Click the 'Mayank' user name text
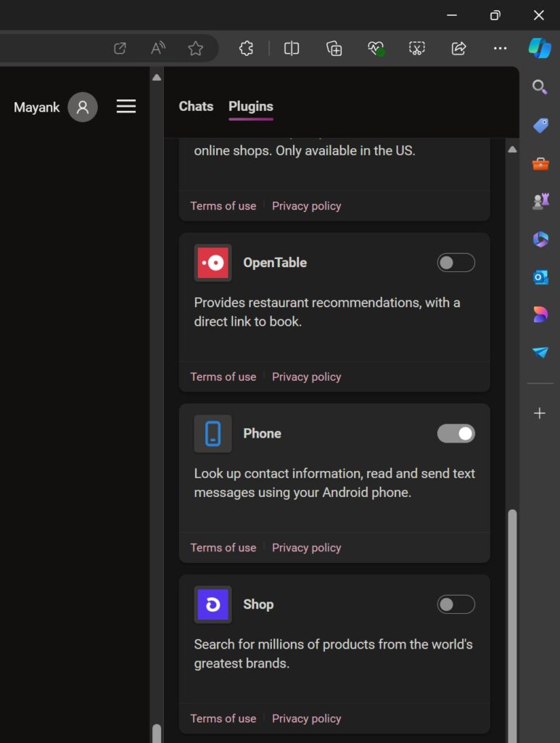Image resolution: width=560 pixels, height=743 pixels. click(x=36, y=107)
